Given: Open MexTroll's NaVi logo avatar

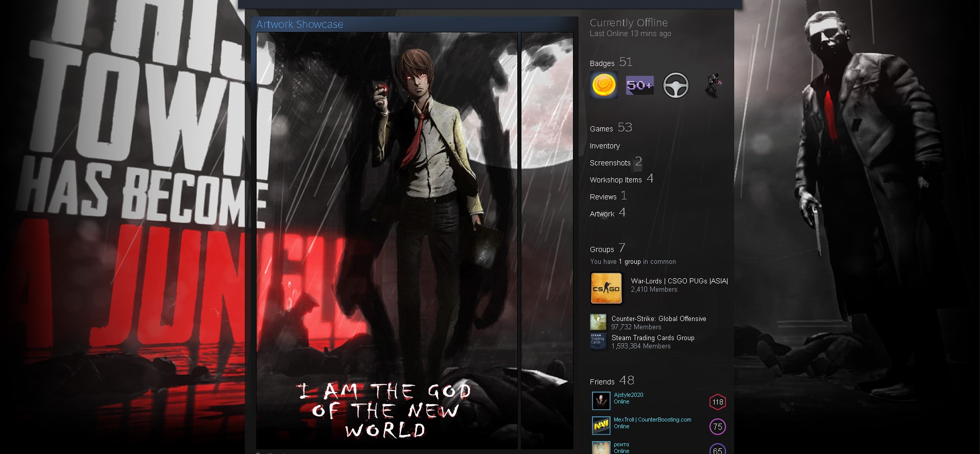Looking at the screenshot, I should pos(601,426).
